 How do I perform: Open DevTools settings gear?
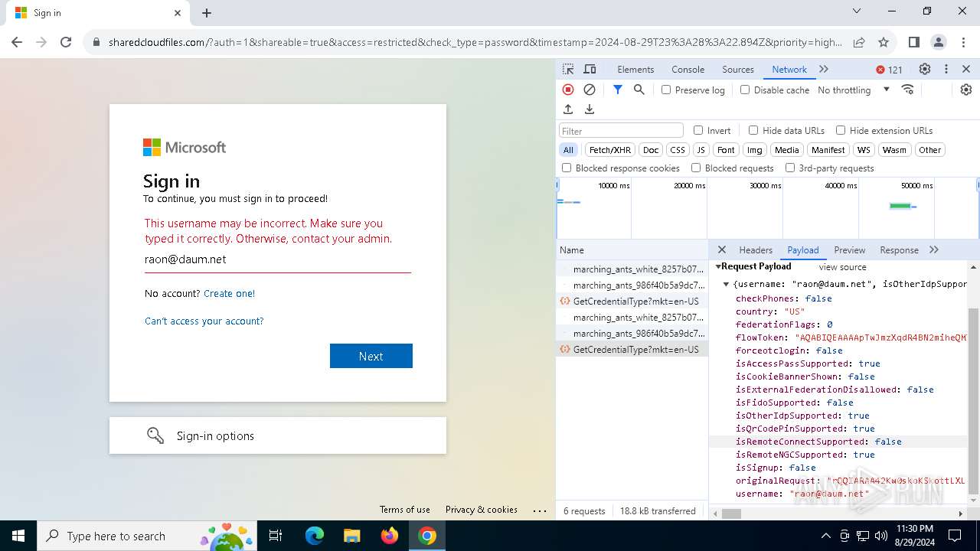pos(925,69)
